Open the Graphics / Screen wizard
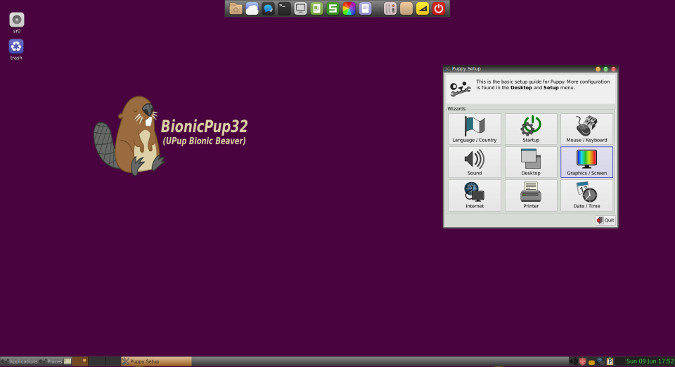 pos(586,162)
